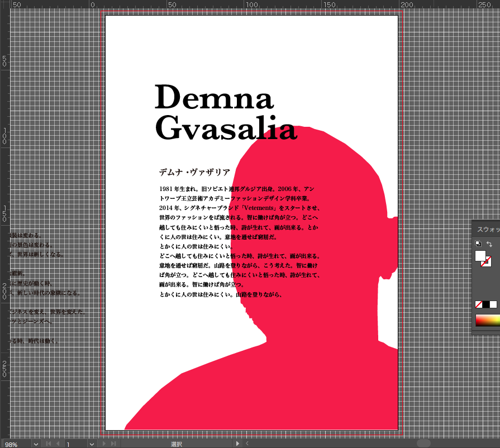The height and width of the screenshot is (448, 500).
Task: Open the zoom level dropdown arrow
Action: tap(36, 444)
